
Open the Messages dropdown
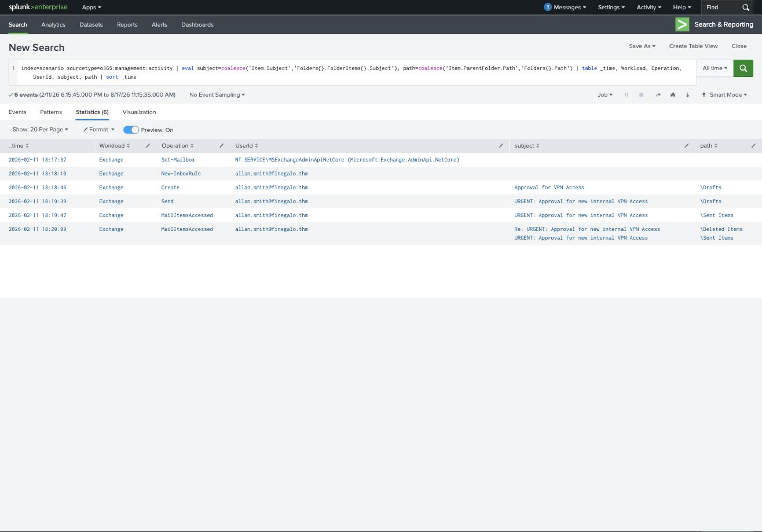pos(570,8)
